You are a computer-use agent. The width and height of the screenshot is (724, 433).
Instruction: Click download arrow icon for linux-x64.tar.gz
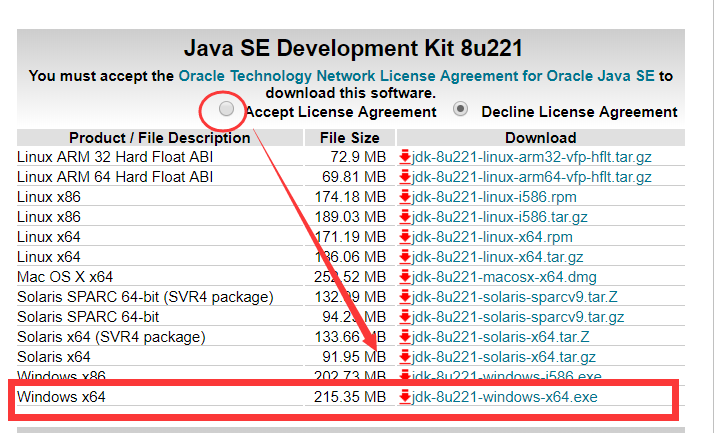[x=405, y=257]
